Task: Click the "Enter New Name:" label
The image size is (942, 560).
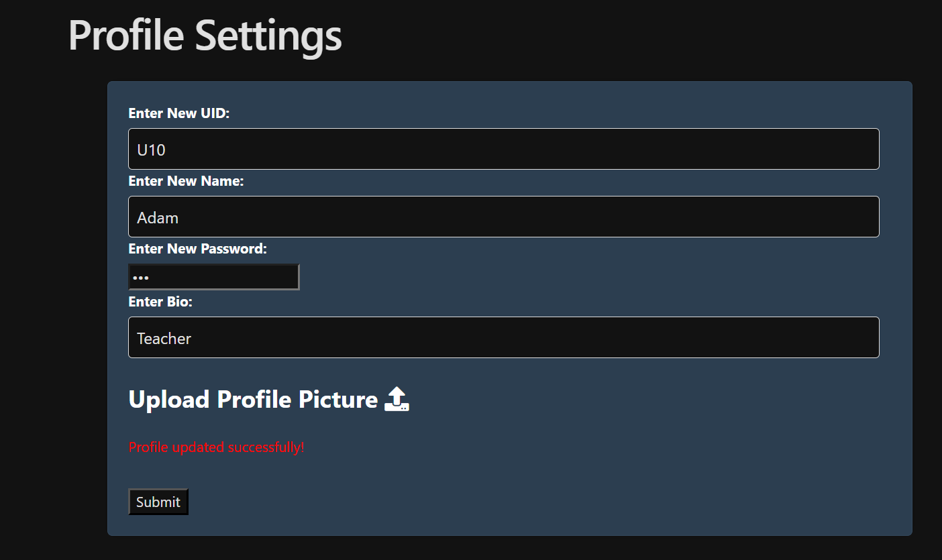Action: 186,181
